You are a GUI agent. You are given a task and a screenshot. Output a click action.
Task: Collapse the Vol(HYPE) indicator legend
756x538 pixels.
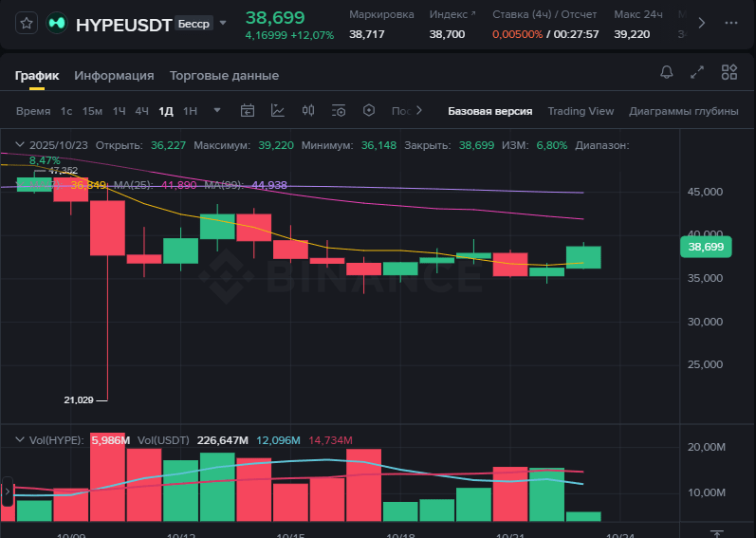(20, 439)
